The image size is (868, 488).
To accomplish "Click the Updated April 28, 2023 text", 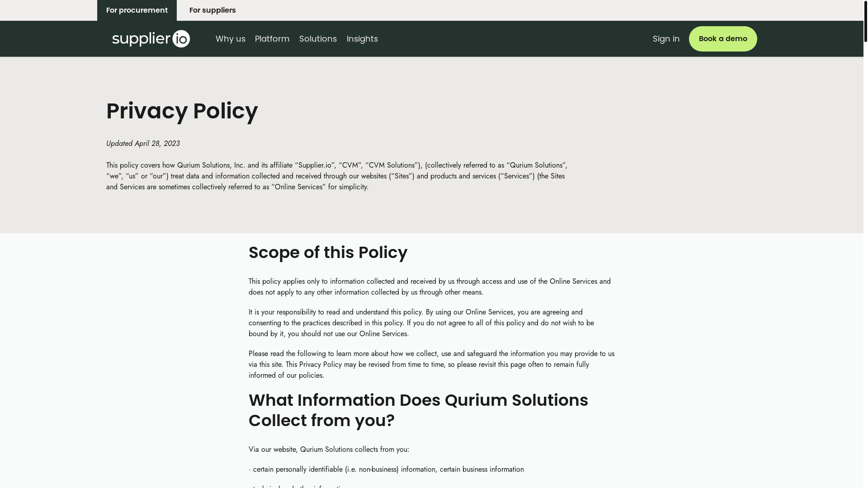I will [143, 144].
